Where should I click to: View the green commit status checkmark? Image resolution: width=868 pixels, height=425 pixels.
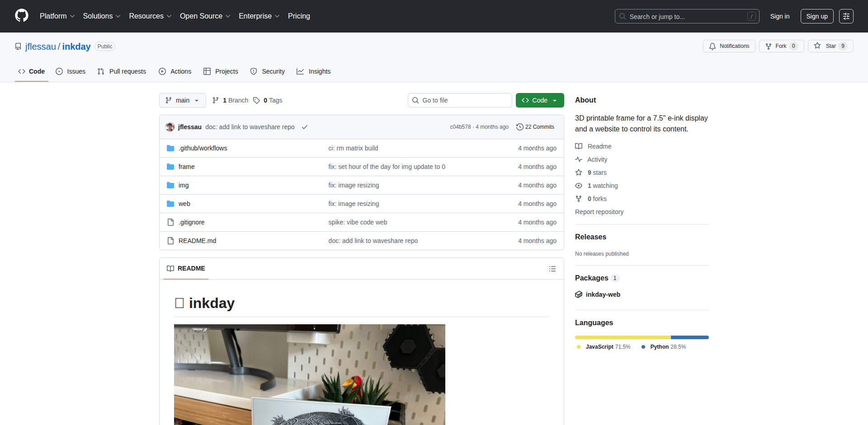pos(305,127)
